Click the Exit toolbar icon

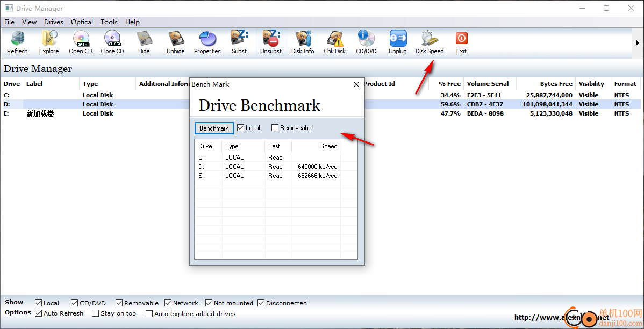[461, 42]
